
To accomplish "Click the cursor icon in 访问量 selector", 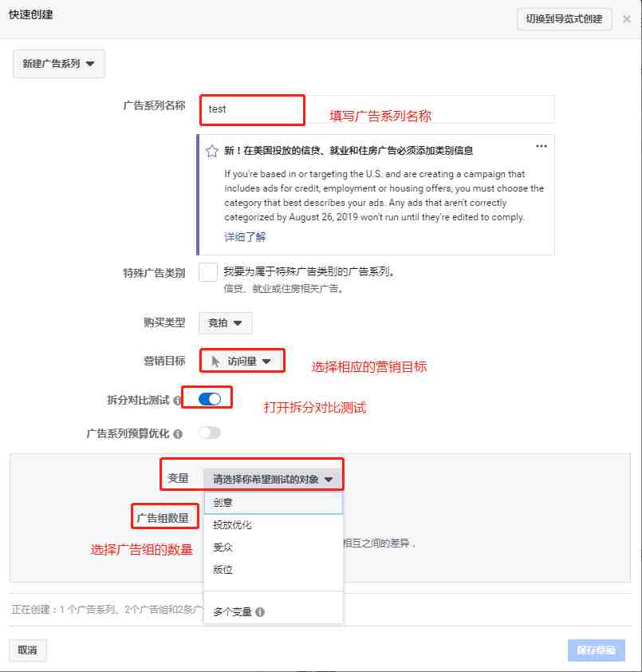I will click(215, 362).
